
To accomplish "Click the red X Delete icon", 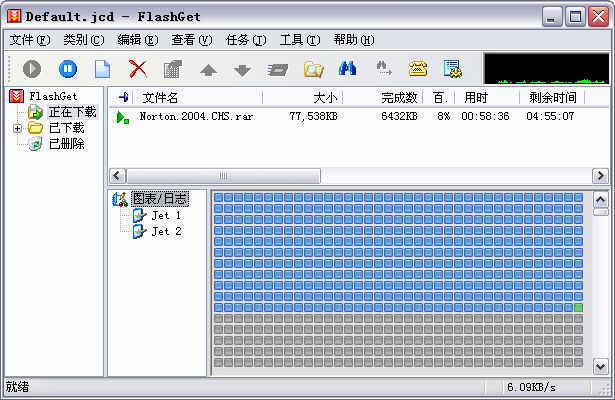I will coord(138,69).
